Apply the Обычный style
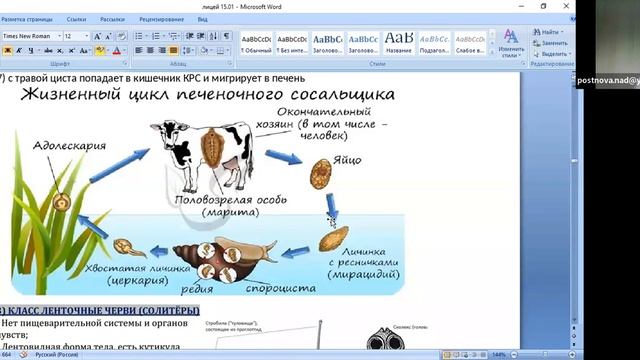The height and width of the screenshot is (360, 640). coord(256,43)
